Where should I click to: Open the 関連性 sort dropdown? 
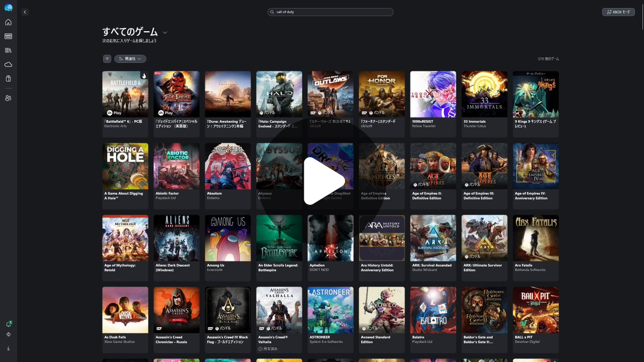coord(130,59)
